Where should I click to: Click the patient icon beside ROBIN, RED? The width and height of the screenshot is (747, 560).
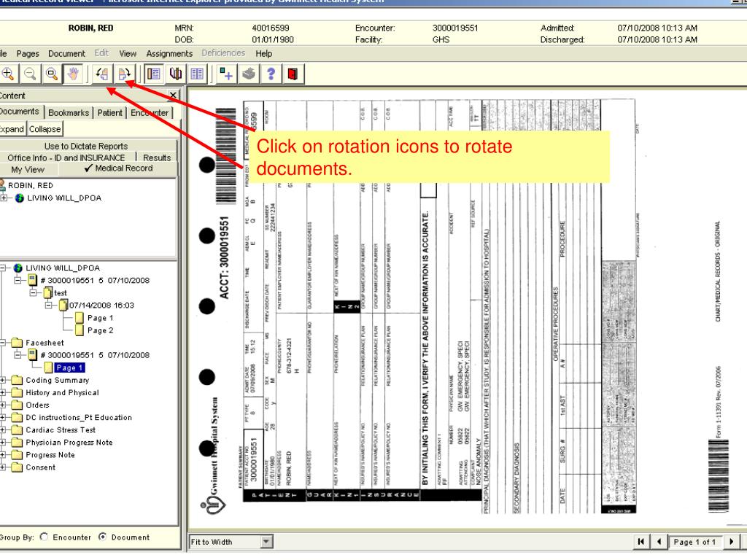coord(2,184)
